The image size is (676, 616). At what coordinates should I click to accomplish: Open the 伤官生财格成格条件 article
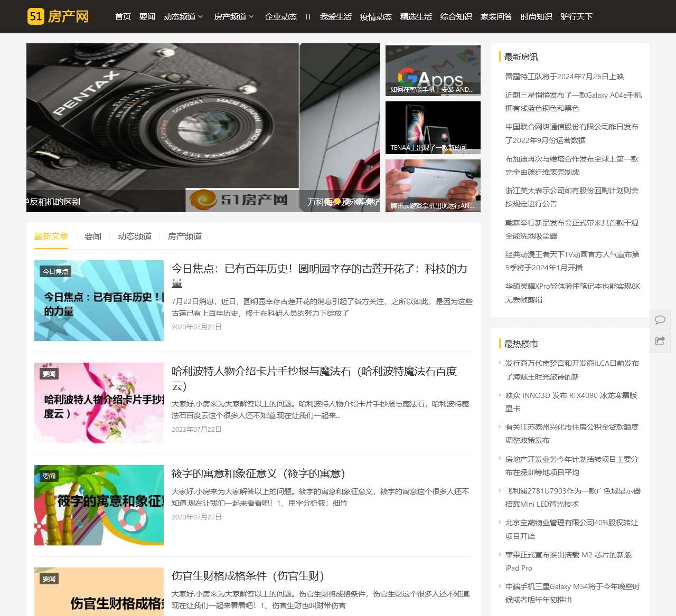point(248,576)
